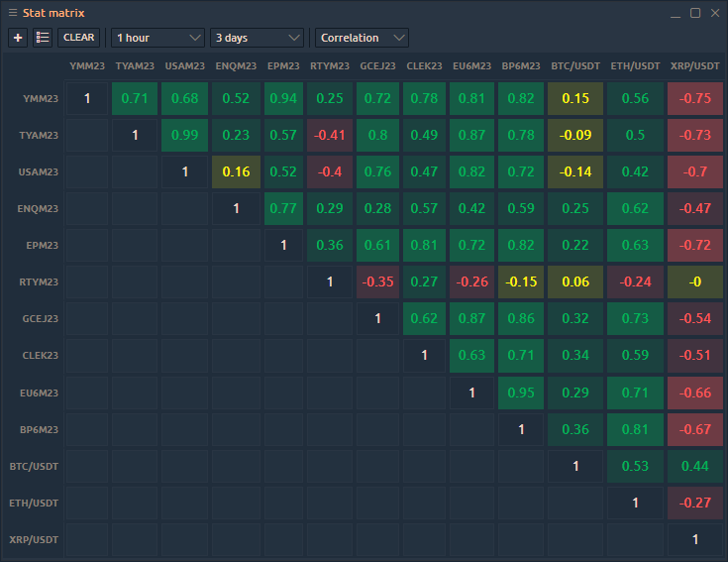Click the 0.95 EU6M23/BP6M23 cell
This screenshot has width=728, height=562.
(521, 393)
